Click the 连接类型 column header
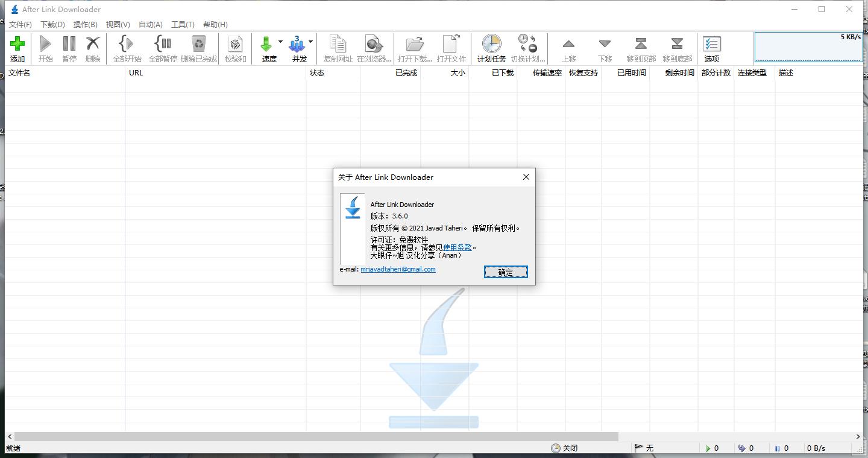 click(x=755, y=73)
